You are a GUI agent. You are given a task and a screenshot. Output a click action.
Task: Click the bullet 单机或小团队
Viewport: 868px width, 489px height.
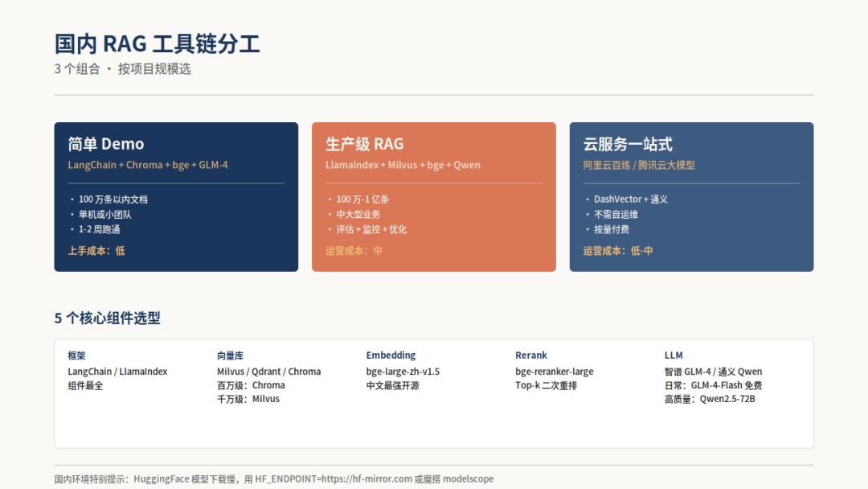coord(104,214)
